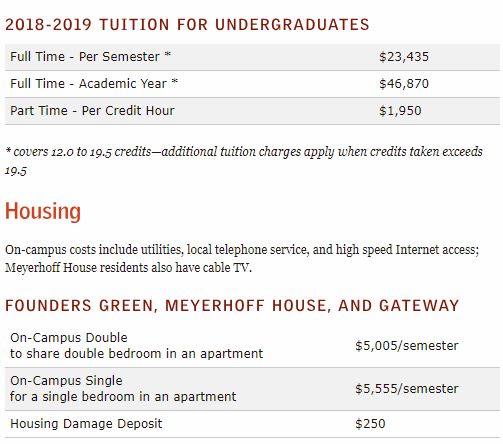This screenshot has height=444, width=503.
Task: Click the single bedroom in an apartment description
Action: (123, 397)
